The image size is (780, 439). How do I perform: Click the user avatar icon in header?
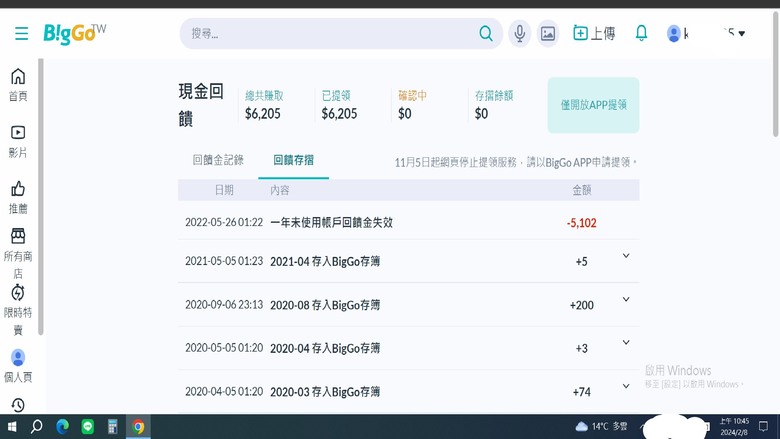(x=674, y=33)
